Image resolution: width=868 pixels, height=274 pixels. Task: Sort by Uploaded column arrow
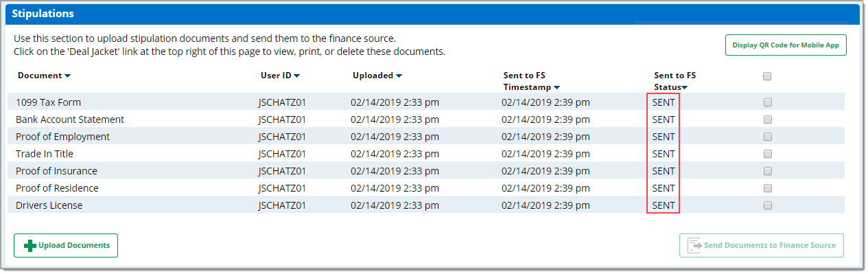coord(399,76)
